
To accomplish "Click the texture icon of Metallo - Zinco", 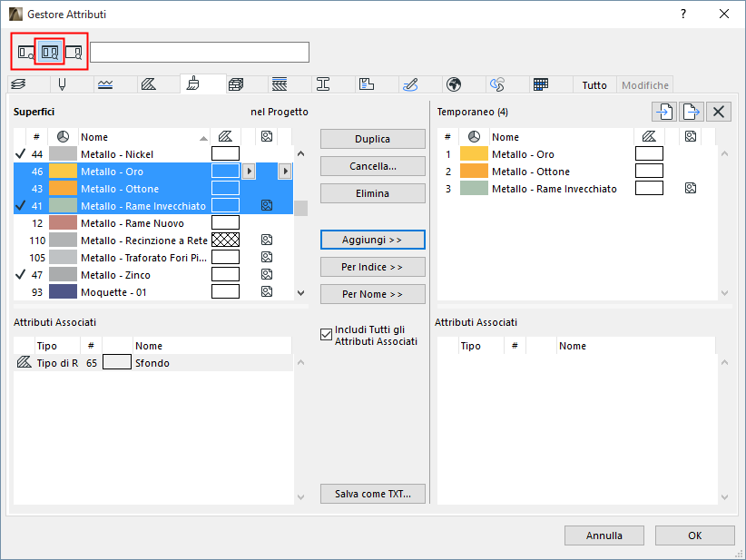I will [x=267, y=274].
